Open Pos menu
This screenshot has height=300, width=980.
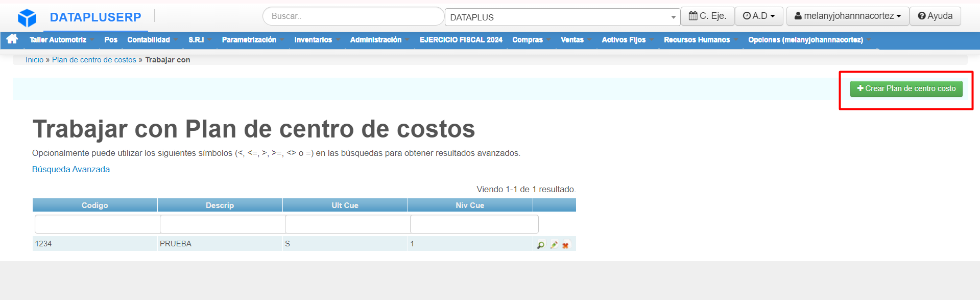(111, 40)
